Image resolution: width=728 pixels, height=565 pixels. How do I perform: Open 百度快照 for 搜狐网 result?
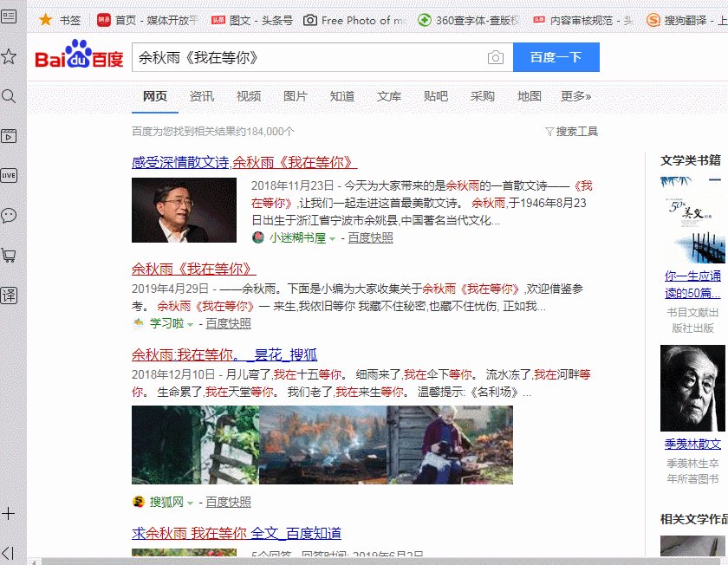228,502
